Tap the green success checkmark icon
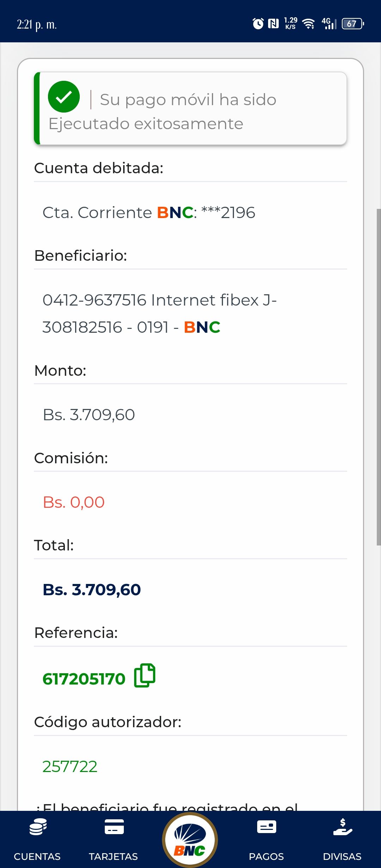This screenshot has width=381, height=868. point(64,97)
